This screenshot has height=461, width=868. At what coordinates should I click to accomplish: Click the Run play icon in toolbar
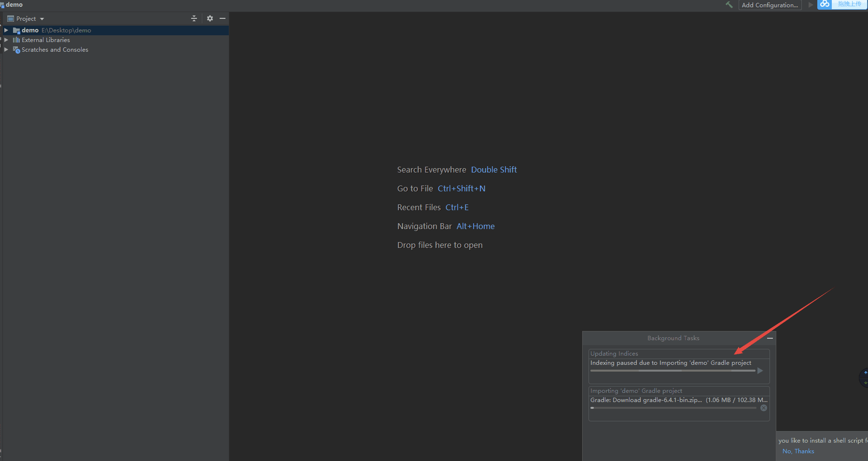(x=811, y=5)
